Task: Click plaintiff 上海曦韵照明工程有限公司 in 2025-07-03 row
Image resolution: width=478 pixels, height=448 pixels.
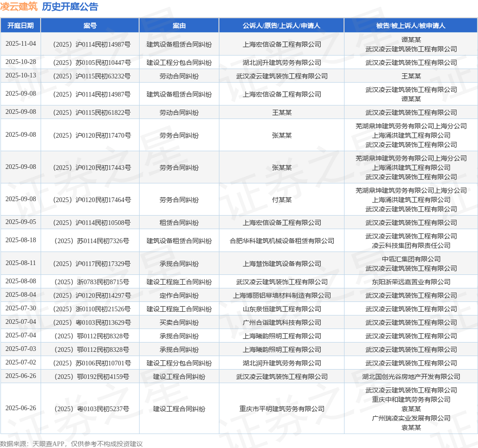Action: point(281,350)
